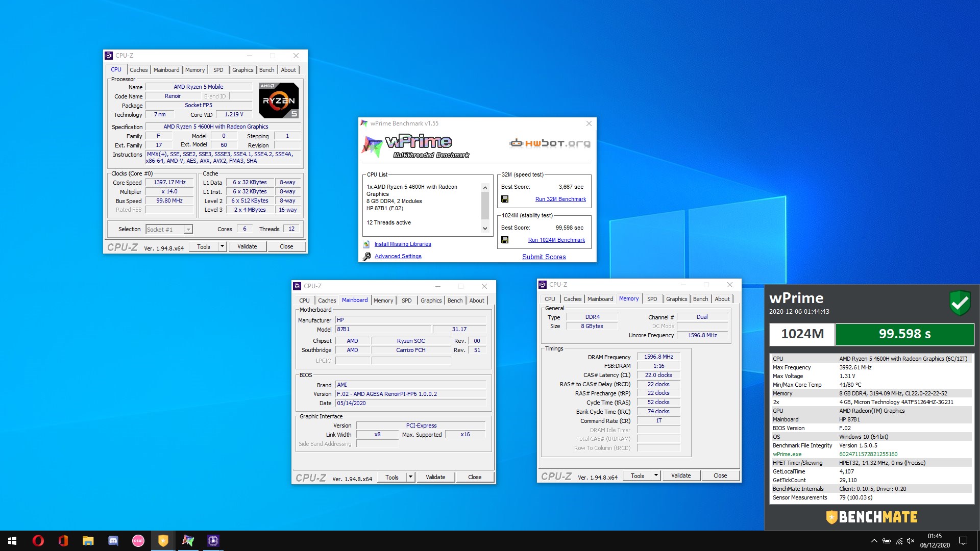Image resolution: width=980 pixels, height=551 pixels.
Task: Open Advanced Settings link
Action: click(x=398, y=256)
